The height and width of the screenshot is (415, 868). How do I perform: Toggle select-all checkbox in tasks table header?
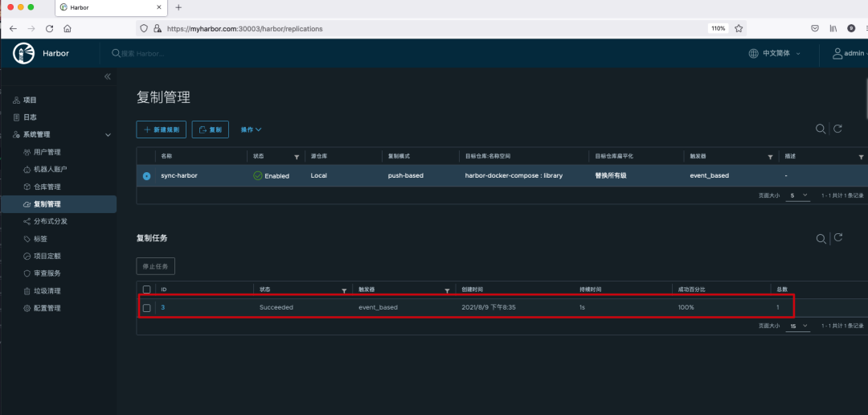pyautogui.click(x=147, y=290)
